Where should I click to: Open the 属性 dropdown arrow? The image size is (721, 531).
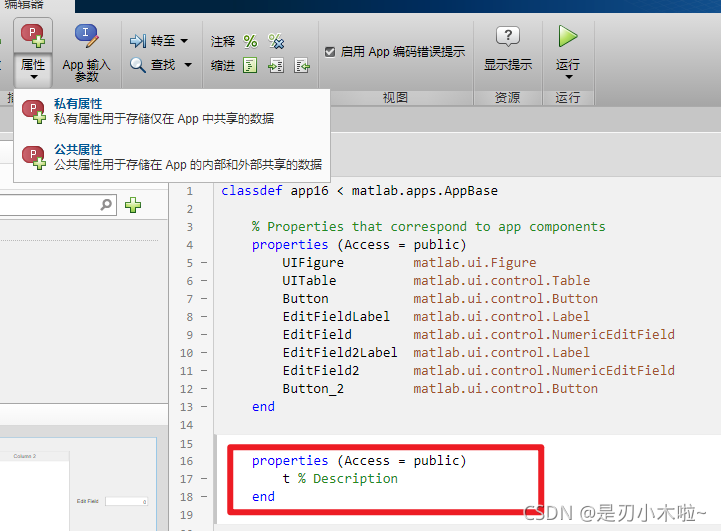[34, 77]
